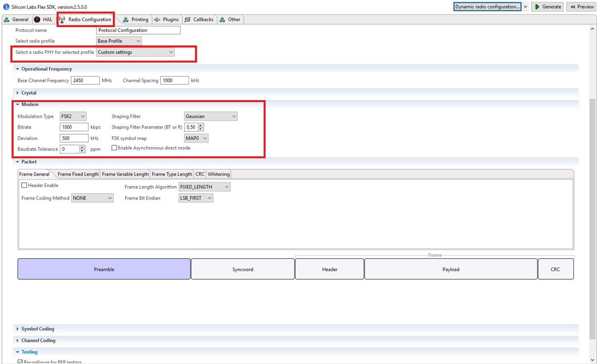Open the Modulation Type dropdown
597x364 pixels.
pos(73,116)
